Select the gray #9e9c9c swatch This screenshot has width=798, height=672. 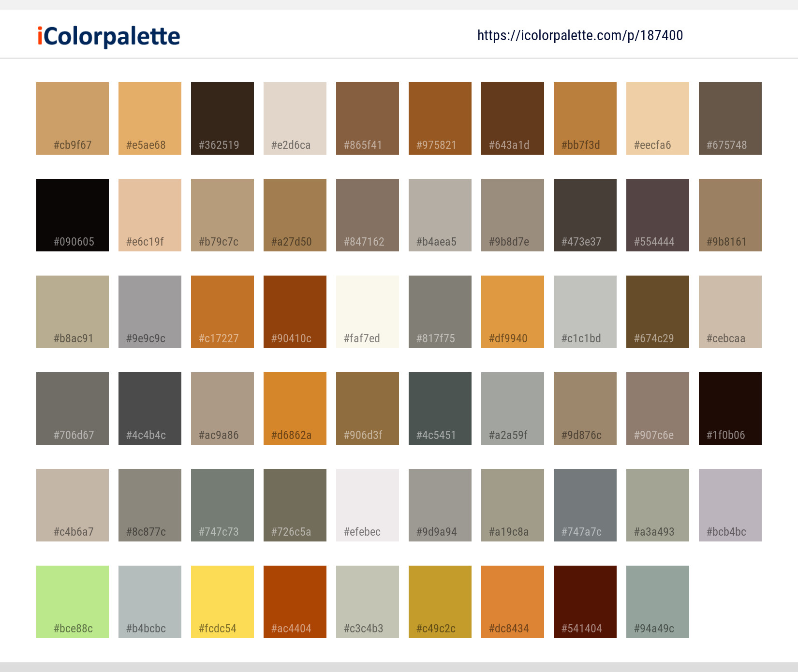pyautogui.click(x=149, y=311)
